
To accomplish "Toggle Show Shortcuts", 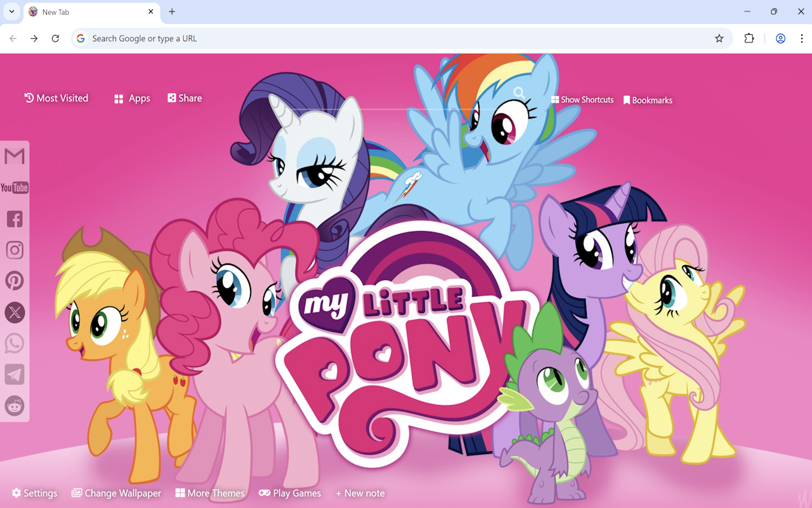I will (x=582, y=100).
